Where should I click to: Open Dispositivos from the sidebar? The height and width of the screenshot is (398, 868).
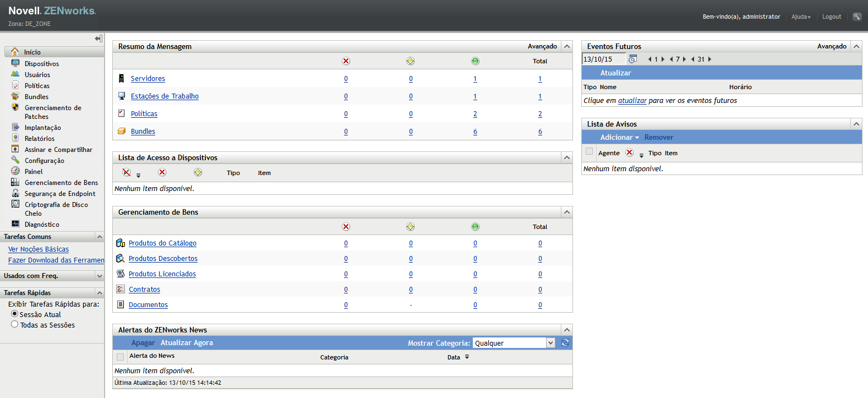(42, 64)
